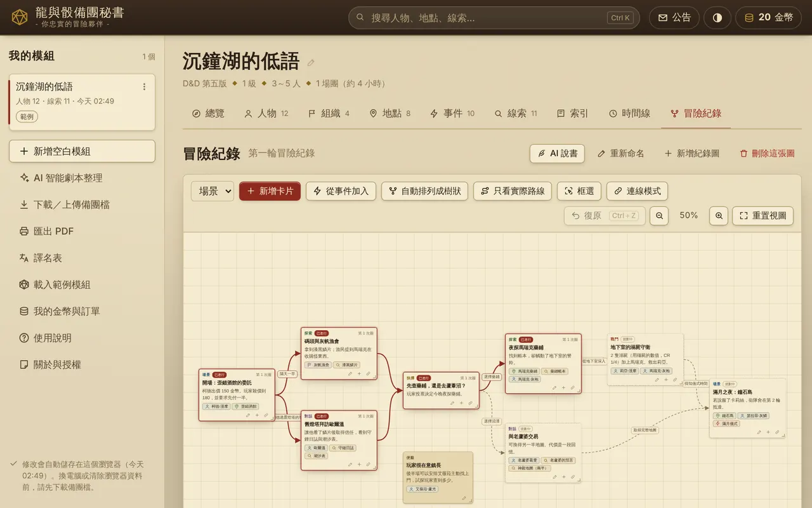Screen dimensions: 812x508
Task: Open AI 智能劇本整理 in sidebar
Action: pyautogui.click(x=82, y=178)
